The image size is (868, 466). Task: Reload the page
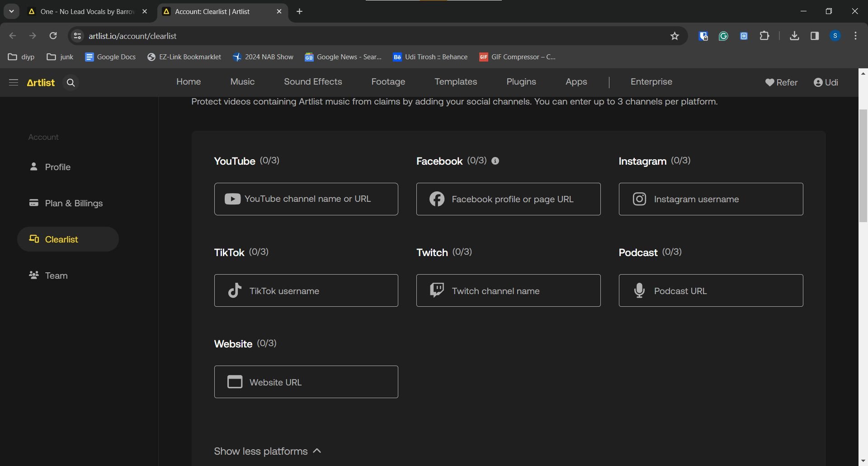pos(53,36)
